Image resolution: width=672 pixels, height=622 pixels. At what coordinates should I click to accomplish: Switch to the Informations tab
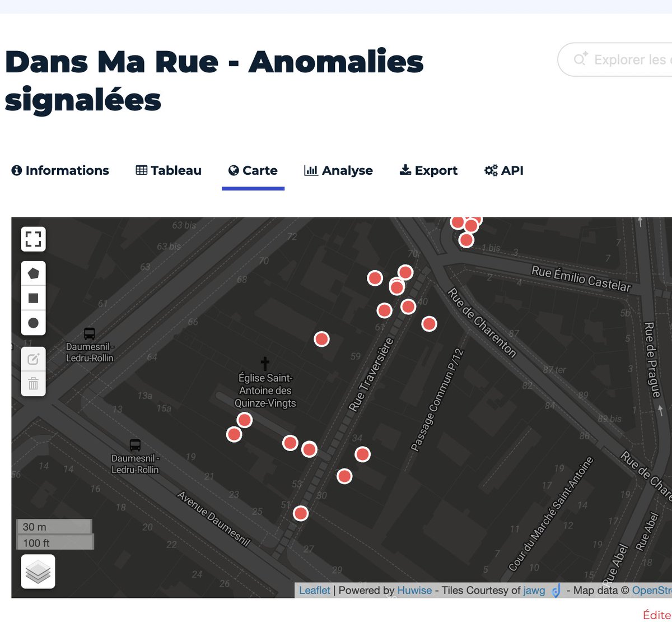(x=61, y=170)
